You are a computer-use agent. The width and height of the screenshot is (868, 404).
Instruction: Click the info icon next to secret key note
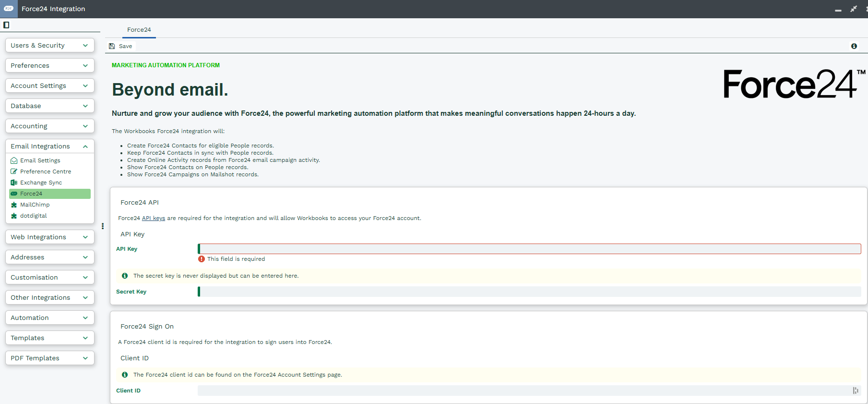(125, 276)
